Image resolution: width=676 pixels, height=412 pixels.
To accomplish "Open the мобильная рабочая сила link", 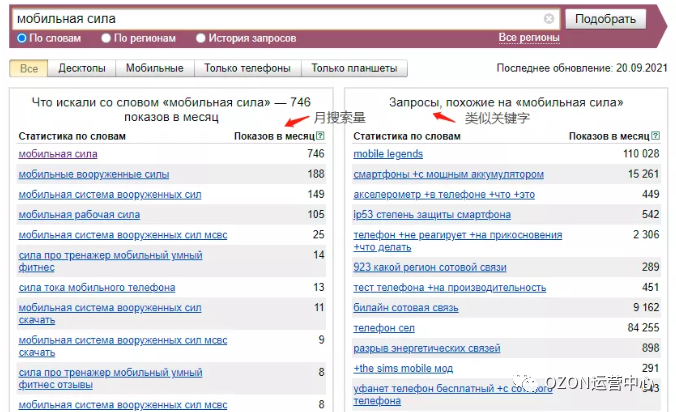I will pos(79,215).
